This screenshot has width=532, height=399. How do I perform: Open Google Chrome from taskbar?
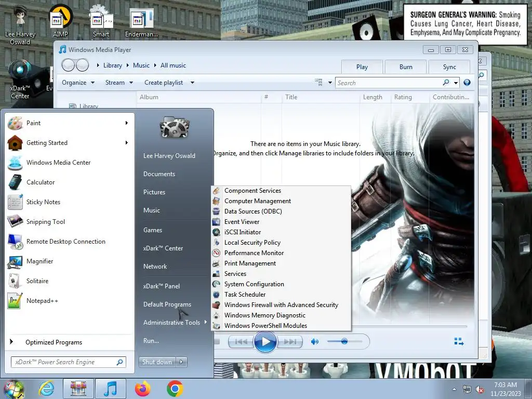pyautogui.click(x=175, y=389)
